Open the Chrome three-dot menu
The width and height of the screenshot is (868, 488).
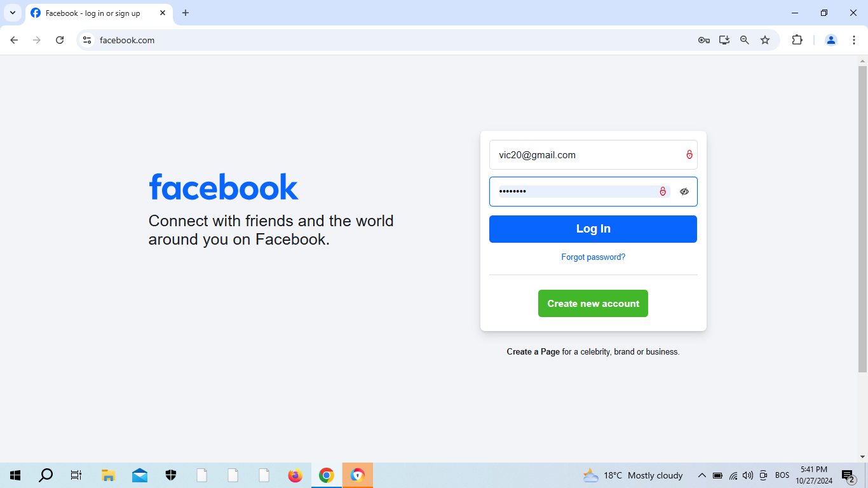(854, 40)
